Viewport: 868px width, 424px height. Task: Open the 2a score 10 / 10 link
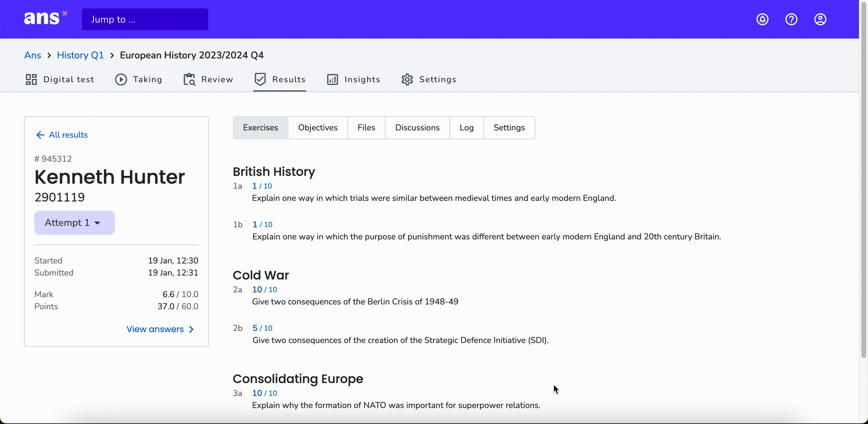click(265, 290)
